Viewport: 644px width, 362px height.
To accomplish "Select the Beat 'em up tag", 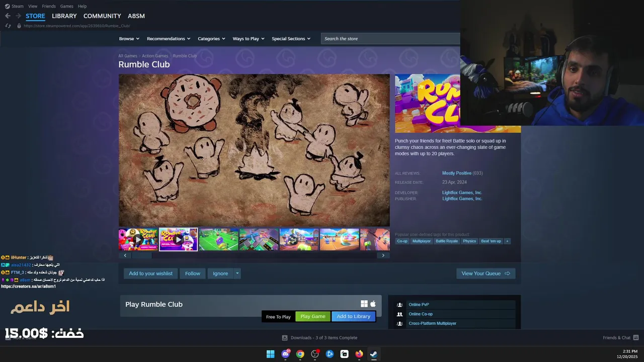I will (491, 241).
